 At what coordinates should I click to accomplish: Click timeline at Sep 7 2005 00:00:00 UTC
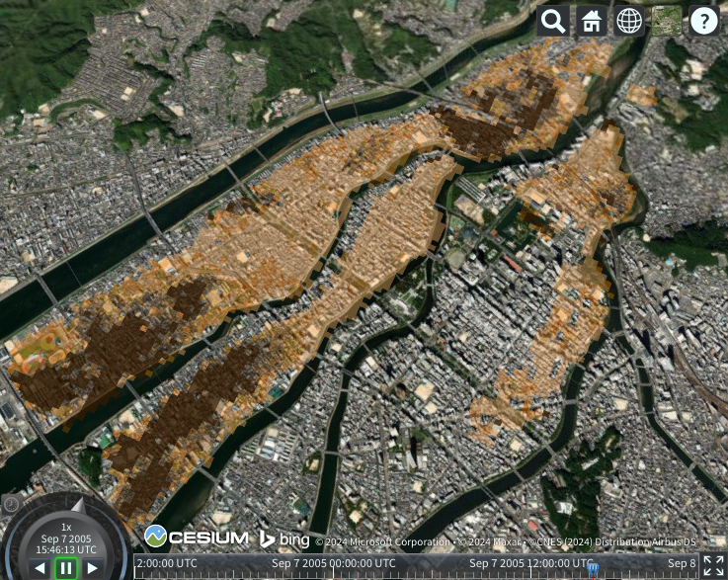click(333, 563)
